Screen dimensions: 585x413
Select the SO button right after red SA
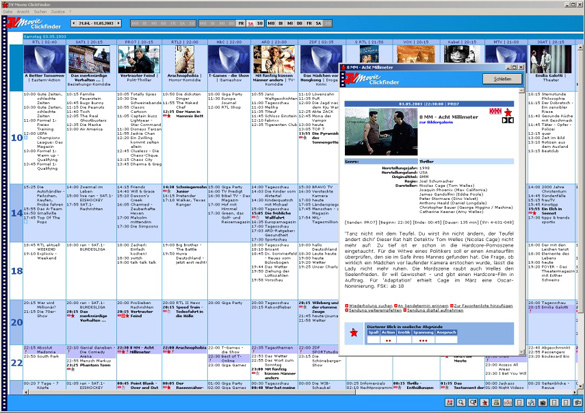pyautogui.click(x=260, y=24)
